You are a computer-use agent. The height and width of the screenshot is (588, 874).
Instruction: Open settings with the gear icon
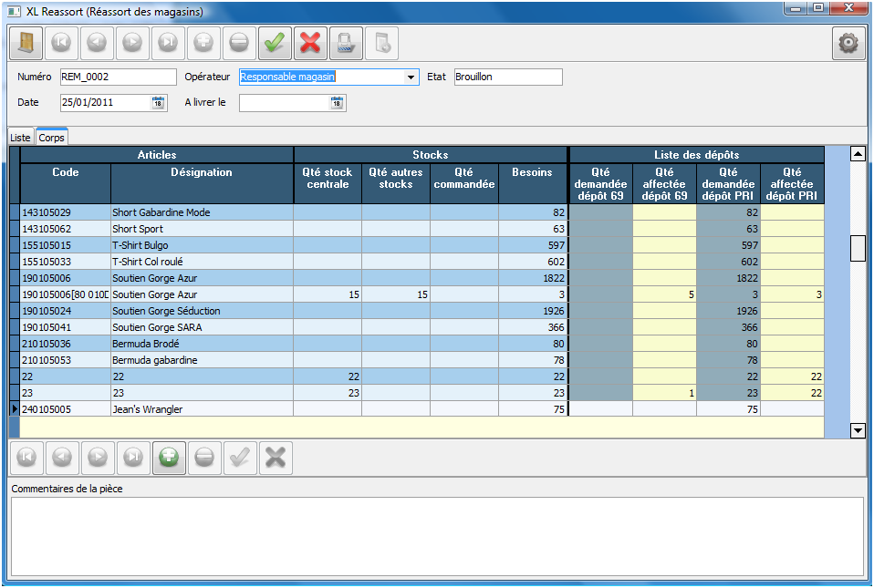pos(848,43)
